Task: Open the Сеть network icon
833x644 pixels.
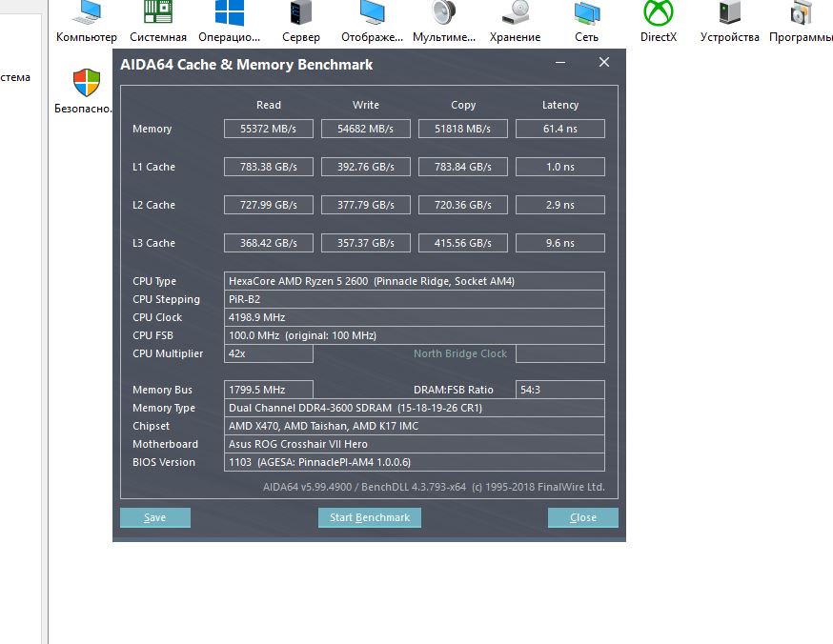Action: tap(586, 12)
